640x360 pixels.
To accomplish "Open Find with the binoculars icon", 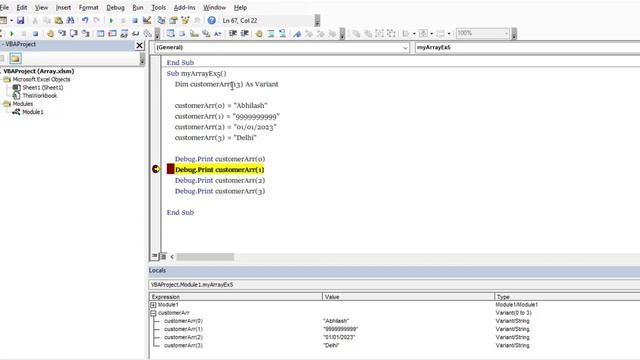I will 70,20.
